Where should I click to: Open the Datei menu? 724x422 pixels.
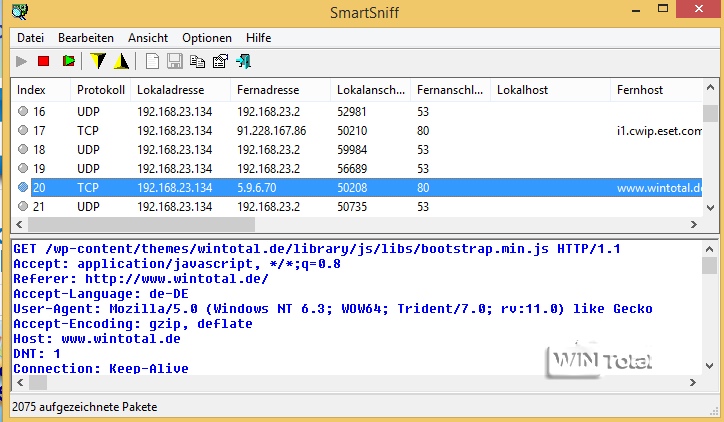(31, 37)
